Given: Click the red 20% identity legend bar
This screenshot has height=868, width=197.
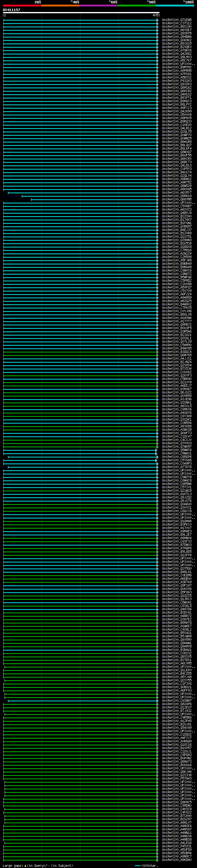Looking at the screenshot, I should point(22,6).
